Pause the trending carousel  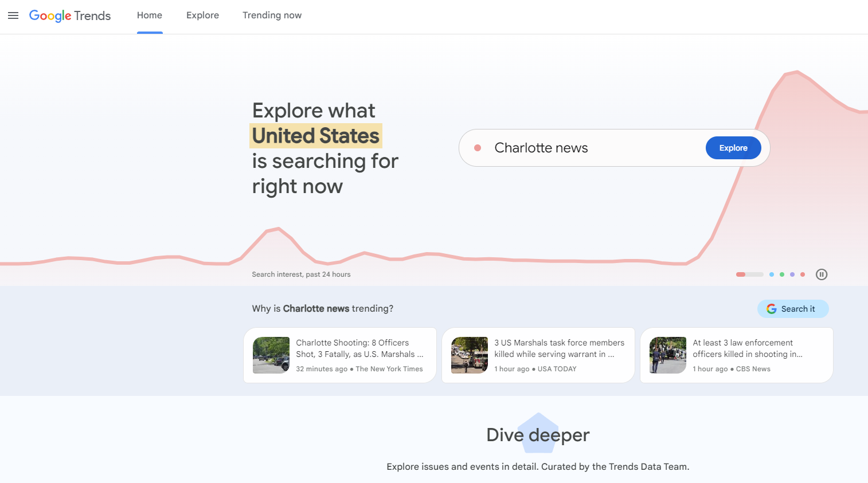(822, 274)
